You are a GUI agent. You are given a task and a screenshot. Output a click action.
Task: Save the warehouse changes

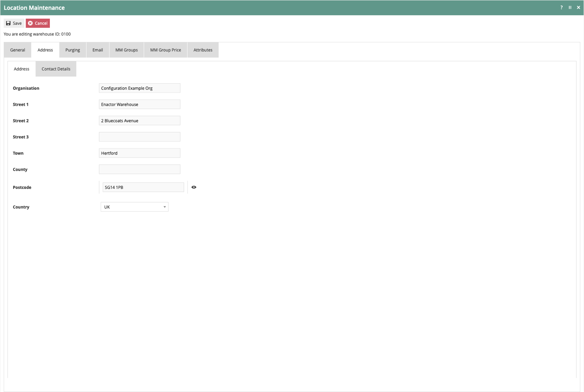click(x=14, y=23)
